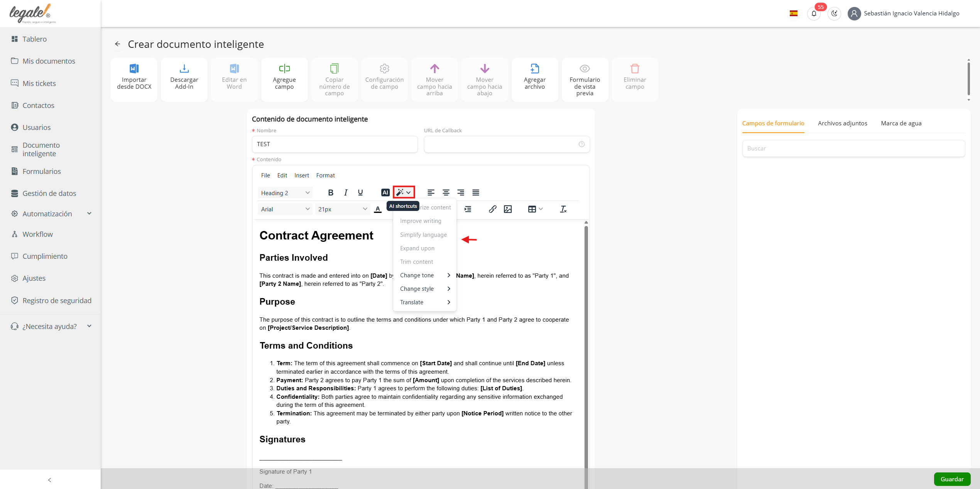Screen dimensions: 980x489
Task: Click the insert image icon
Action: [508, 209]
